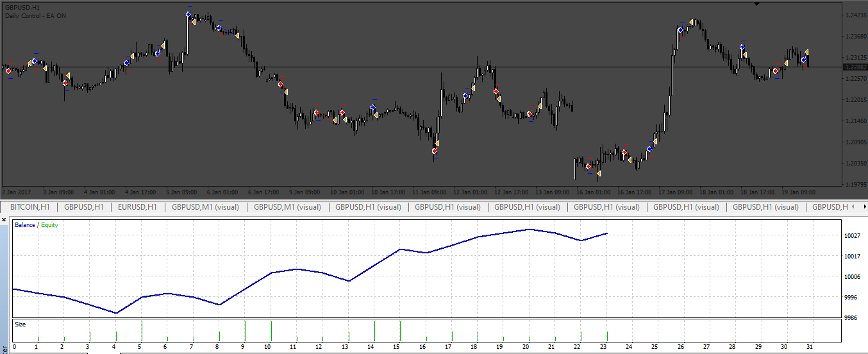
Task: Click trade number 15 on the graph axis
Action: point(398,347)
